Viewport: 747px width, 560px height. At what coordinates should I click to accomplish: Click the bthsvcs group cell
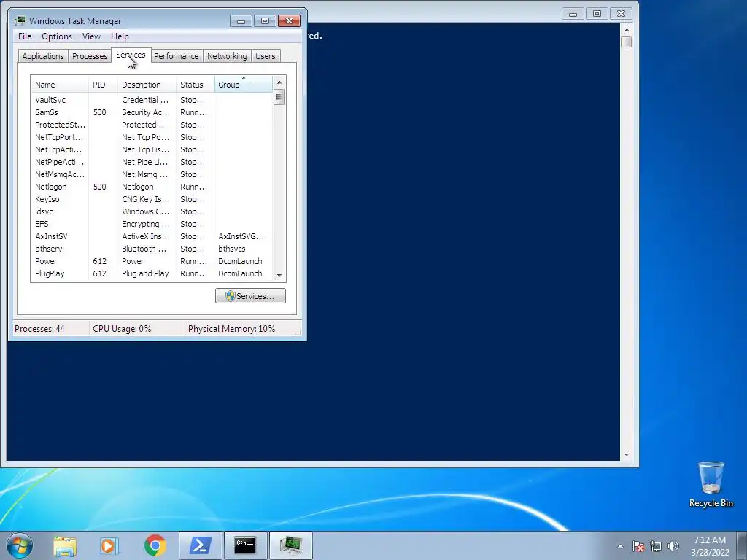(232, 249)
